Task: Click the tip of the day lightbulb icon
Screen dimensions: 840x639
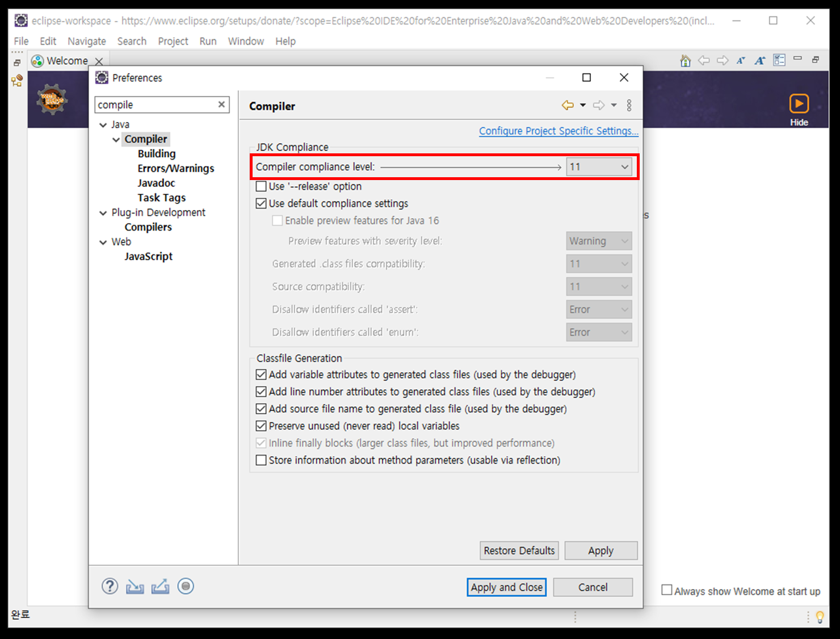Action: click(820, 617)
